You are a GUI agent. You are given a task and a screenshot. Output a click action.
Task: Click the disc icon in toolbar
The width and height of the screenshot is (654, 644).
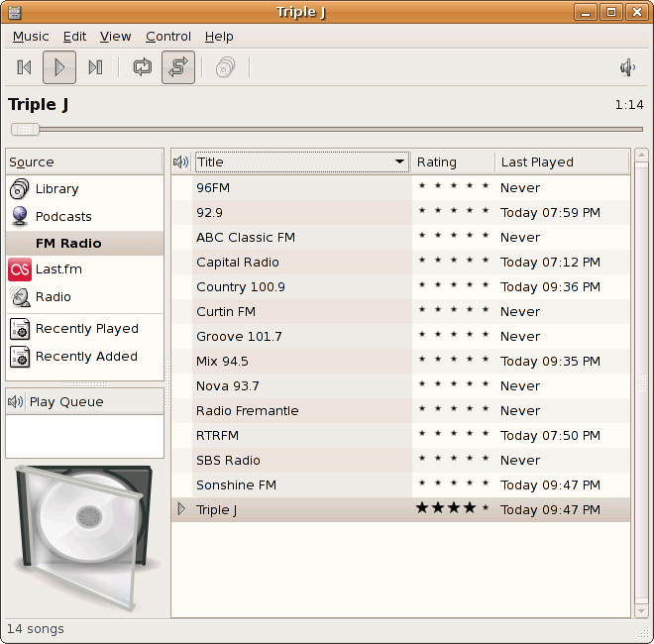(225, 67)
